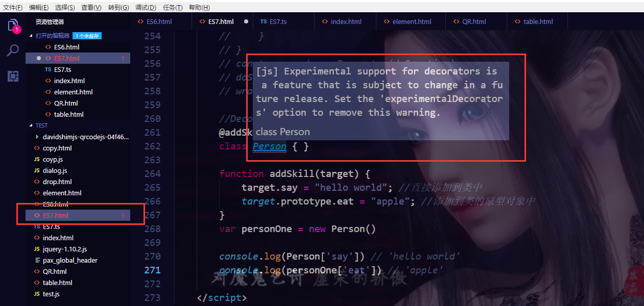Viewport: 644px width, 306px height.
Task: Open 文件(F) menu
Action: pos(13,7)
